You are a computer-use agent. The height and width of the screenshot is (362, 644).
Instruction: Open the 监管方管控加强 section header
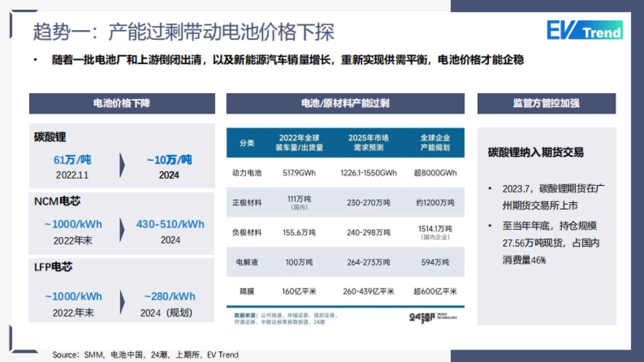coord(546,104)
